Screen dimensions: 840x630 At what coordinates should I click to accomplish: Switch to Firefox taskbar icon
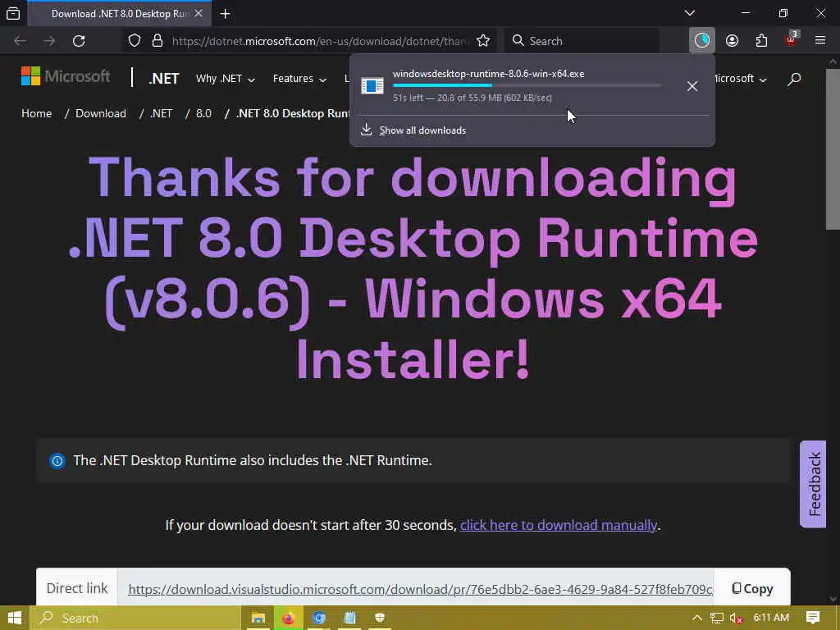pos(288,619)
